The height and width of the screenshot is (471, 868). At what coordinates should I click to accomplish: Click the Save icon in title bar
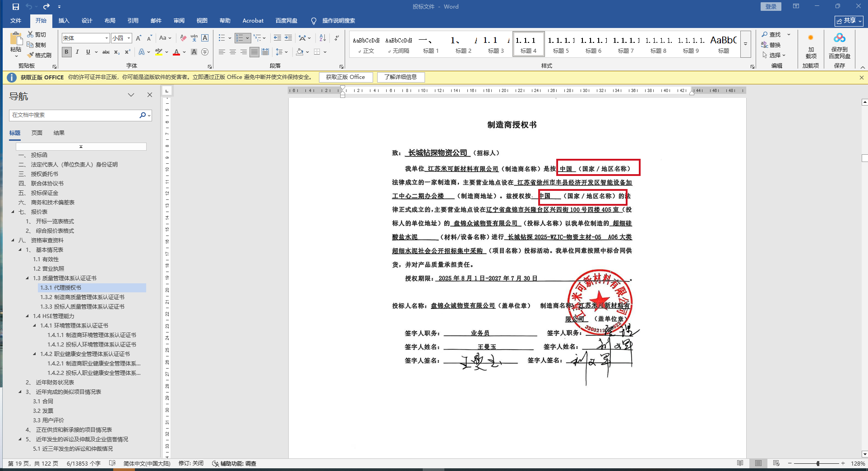(16, 7)
